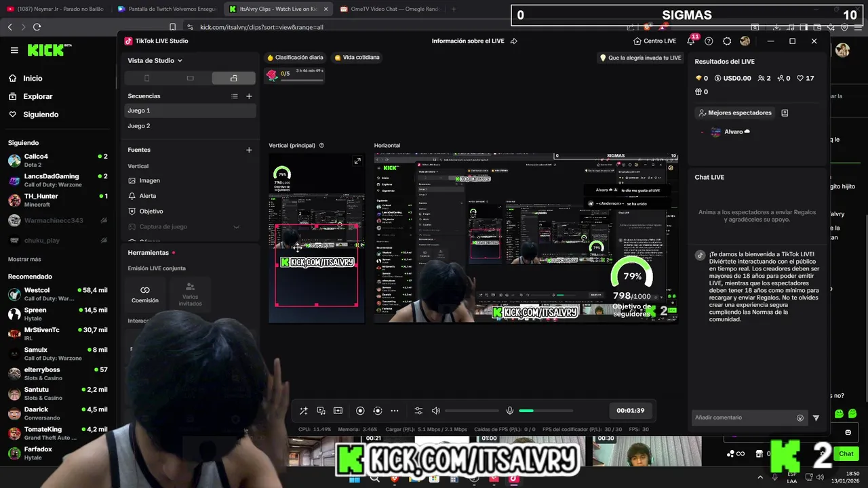868x488 pixels.
Task: Open the Vista de Studio dropdown
Action: 155,60
